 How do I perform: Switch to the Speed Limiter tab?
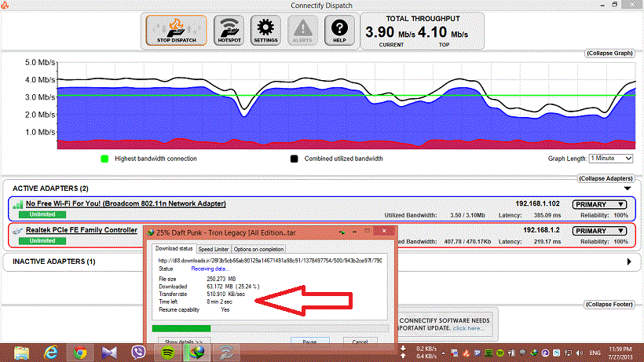pos(214,249)
